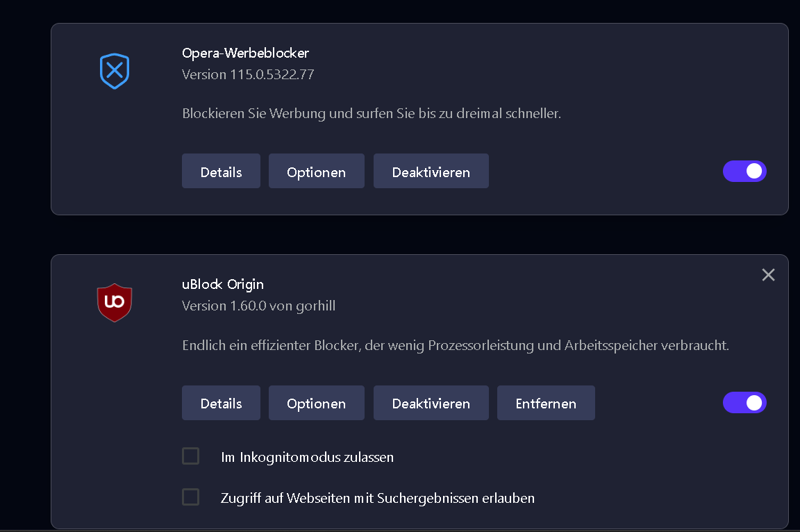
Task: Click Entfernen to remove uBlock Origin
Action: point(546,404)
